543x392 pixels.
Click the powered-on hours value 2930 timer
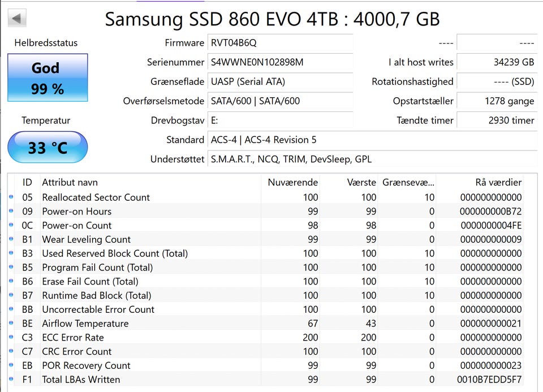(497, 120)
